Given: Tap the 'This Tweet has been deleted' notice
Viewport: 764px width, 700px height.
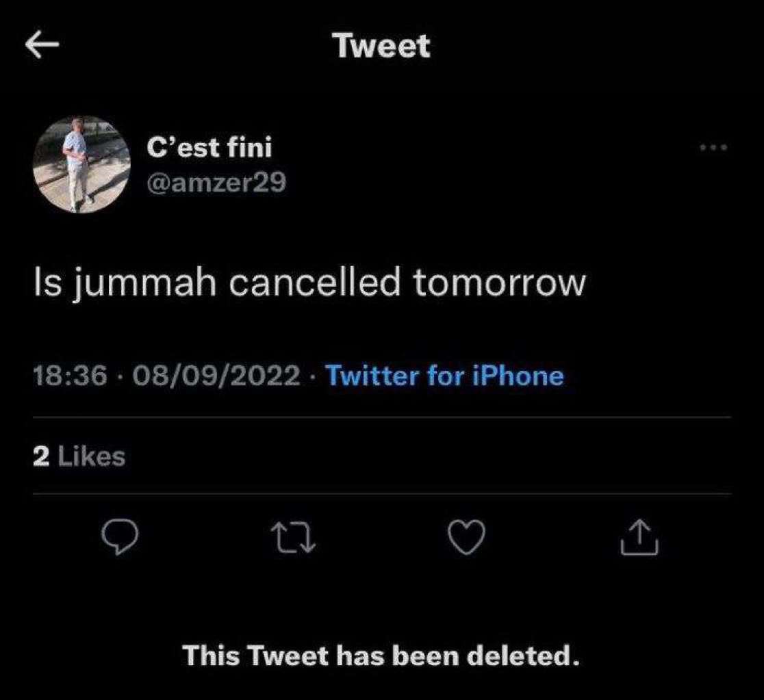Looking at the screenshot, I should pyautogui.click(x=381, y=656).
